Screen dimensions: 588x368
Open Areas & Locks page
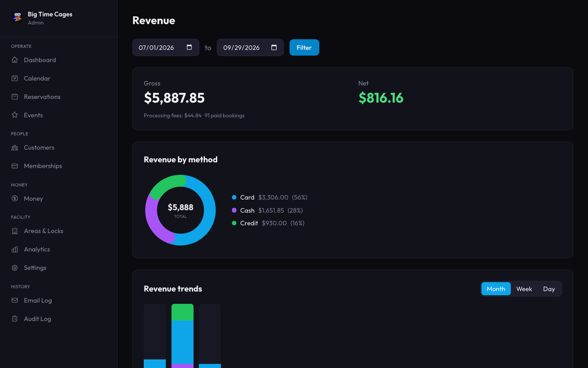(x=59, y=231)
